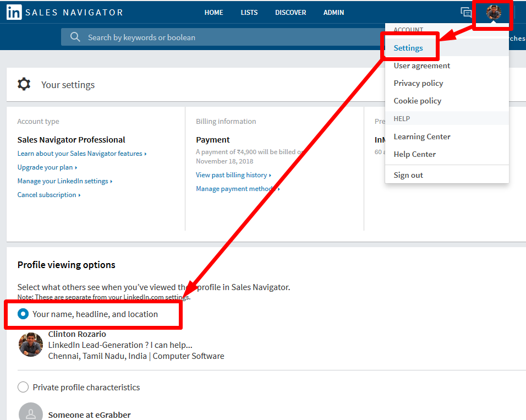Open User agreement from the menu
The width and height of the screenshot is (526, 420).
(421, 66)
